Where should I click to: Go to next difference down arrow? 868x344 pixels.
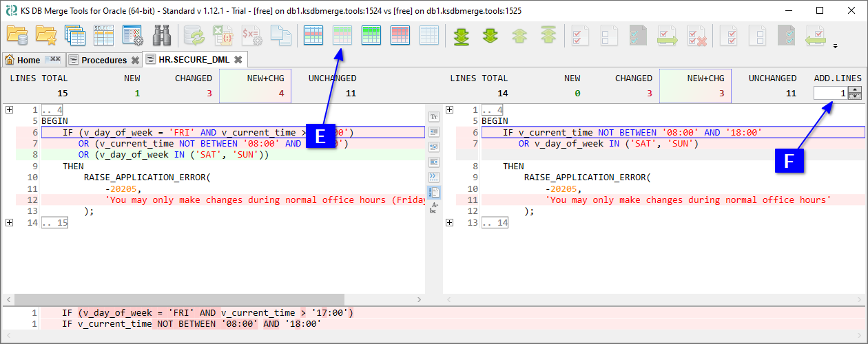coord(490,35)
